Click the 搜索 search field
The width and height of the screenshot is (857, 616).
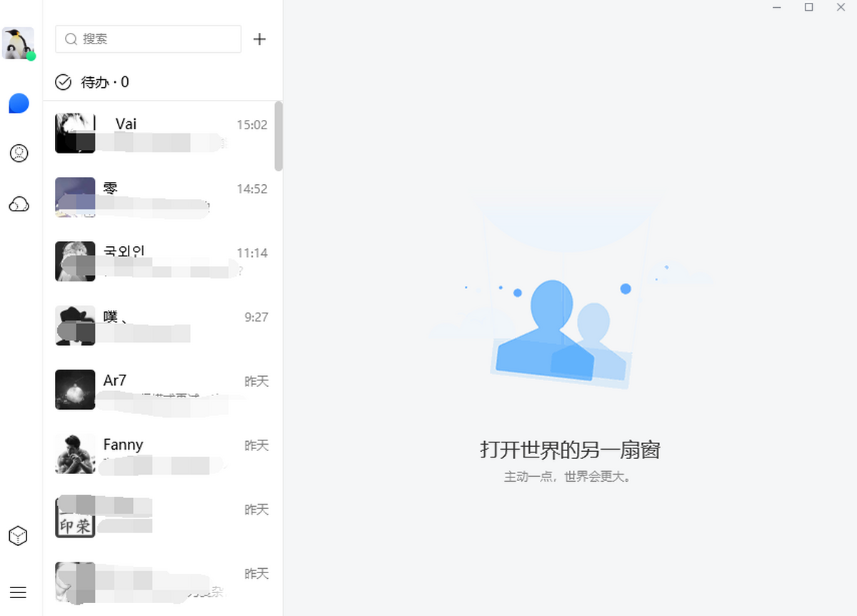(149, 39)
